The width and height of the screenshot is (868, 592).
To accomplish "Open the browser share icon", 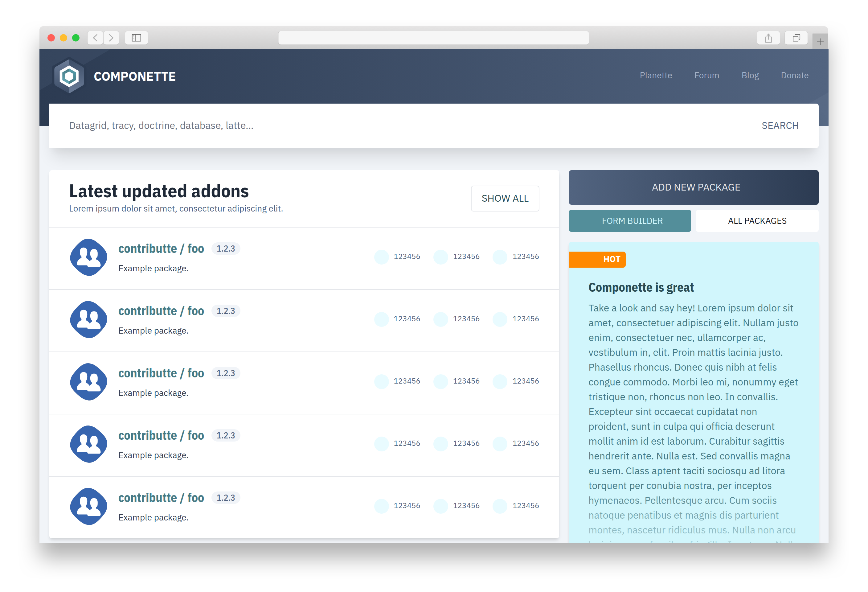I will tap(768, 38).
